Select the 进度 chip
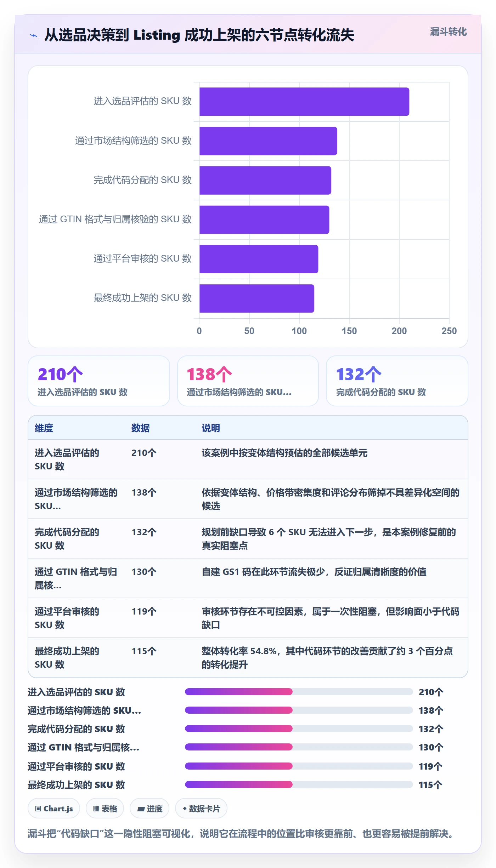 click(150, 809)
